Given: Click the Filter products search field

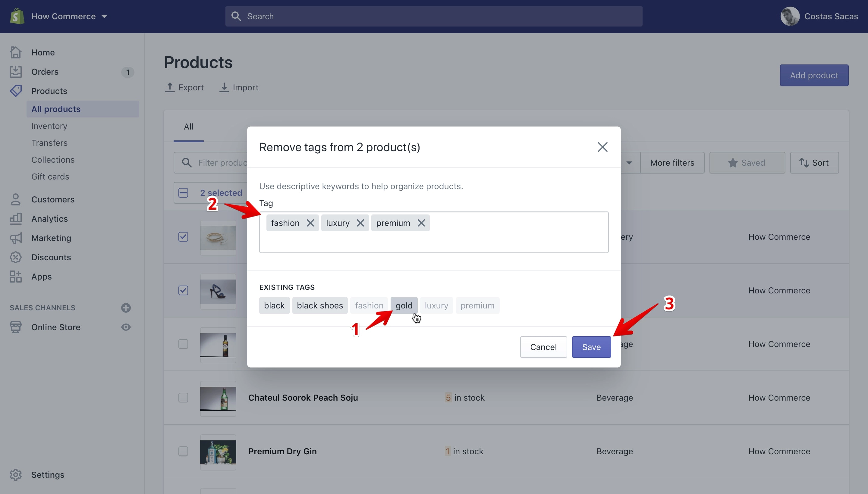Looking at the screenshot, I should pyautogui.click(x=210, y=163).
